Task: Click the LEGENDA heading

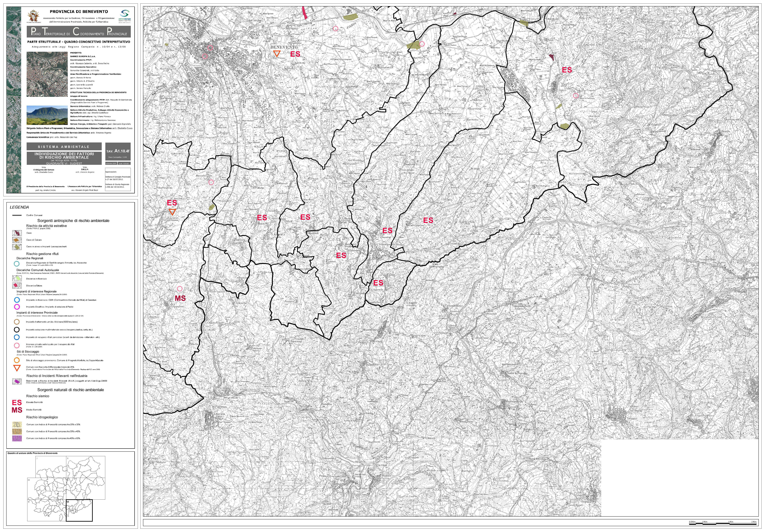Action: click(19, 207)
